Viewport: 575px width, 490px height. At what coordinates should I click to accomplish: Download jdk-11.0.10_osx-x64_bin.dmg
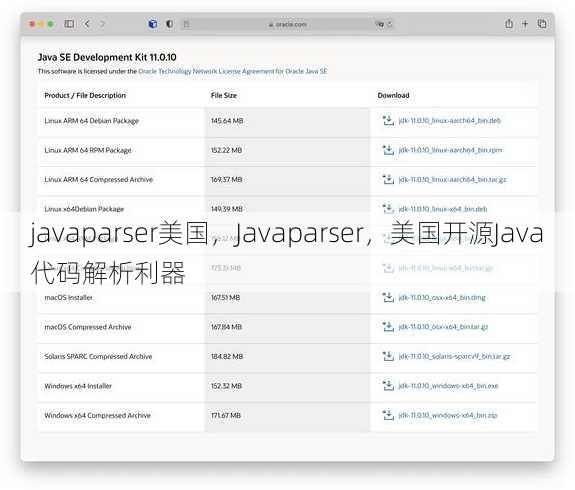click(x=442, y=297)
